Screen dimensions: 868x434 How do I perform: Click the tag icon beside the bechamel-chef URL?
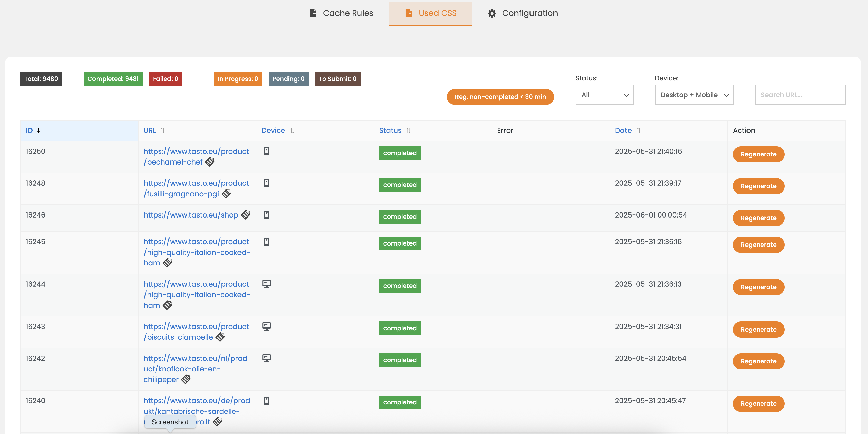click(x=210, y=162)
